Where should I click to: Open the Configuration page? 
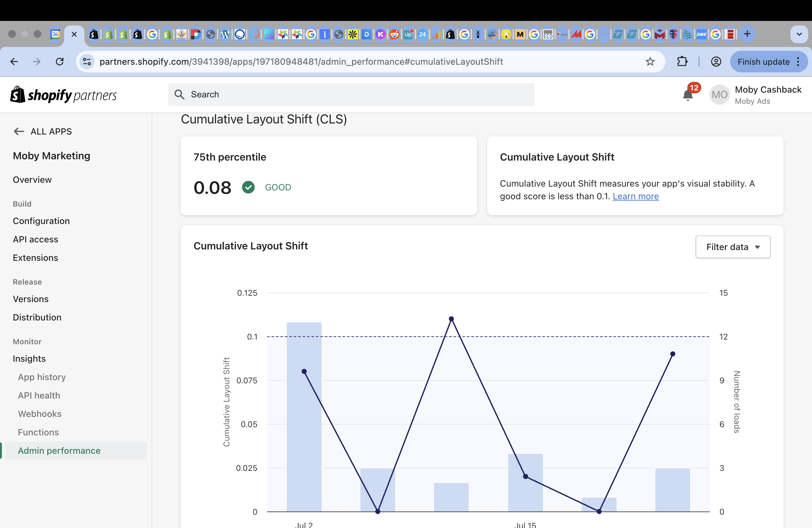click(x=41, y=221)
